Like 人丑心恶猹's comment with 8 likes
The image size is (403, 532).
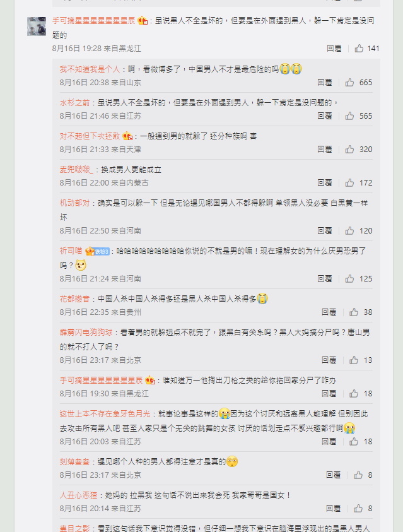point(358,508)
